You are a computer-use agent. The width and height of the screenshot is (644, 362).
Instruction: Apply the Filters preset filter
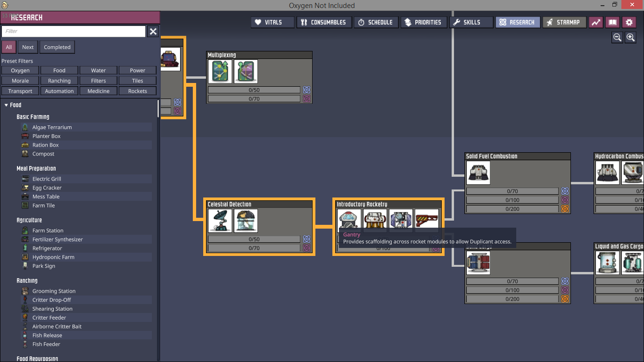click(99, 81)
